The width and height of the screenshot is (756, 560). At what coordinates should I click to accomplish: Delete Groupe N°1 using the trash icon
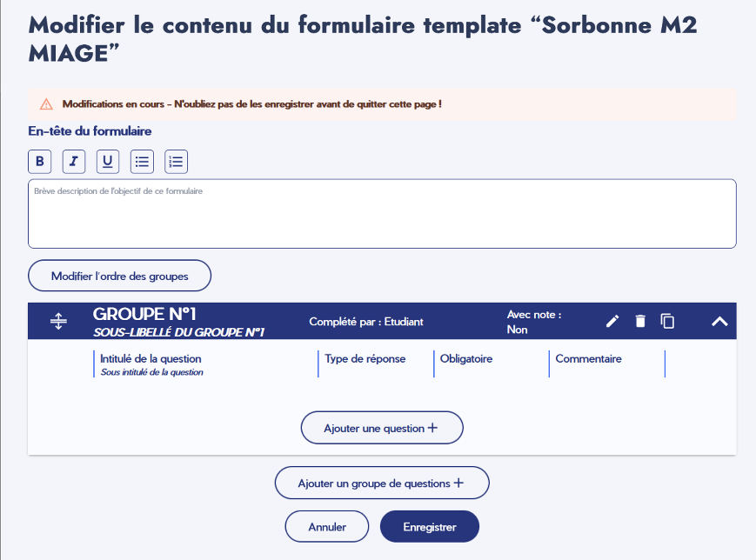(640, 321)
